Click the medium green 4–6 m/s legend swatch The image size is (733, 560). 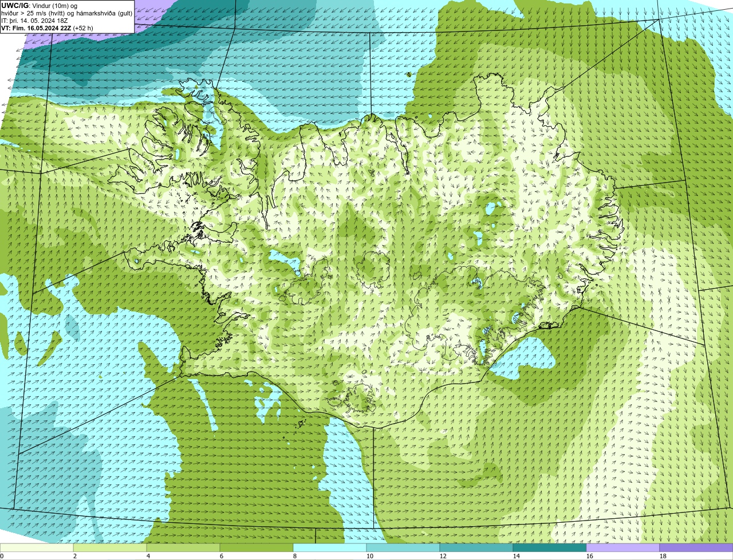coord(183,548)
